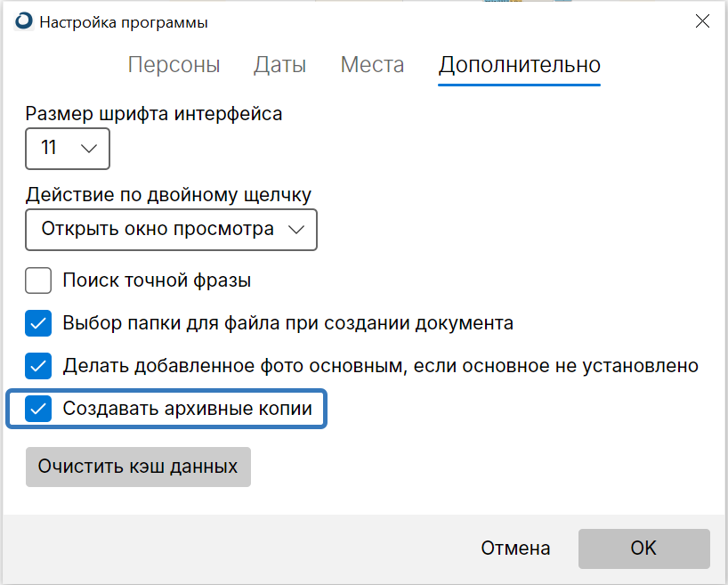This screenshot has height=585, width=728.
Task: Click the app icon in the title bar
Action: click(25, 22)
